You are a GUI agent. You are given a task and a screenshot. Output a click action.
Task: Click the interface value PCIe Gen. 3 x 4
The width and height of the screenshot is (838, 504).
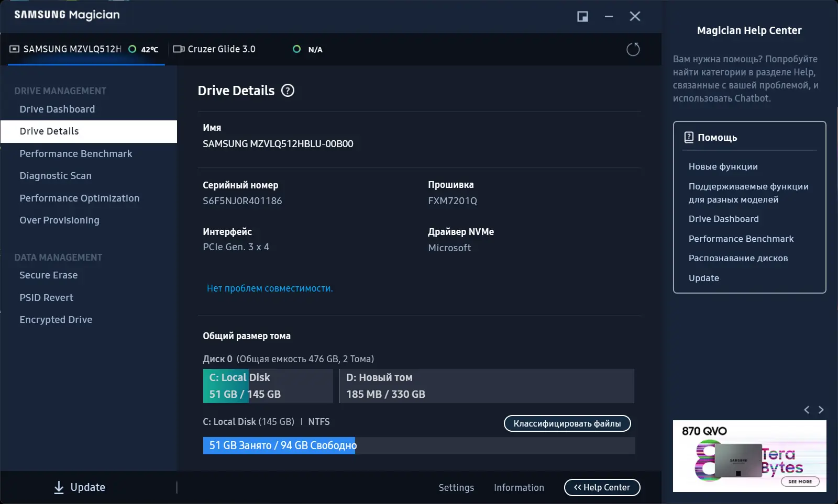[x=236, y=247]
